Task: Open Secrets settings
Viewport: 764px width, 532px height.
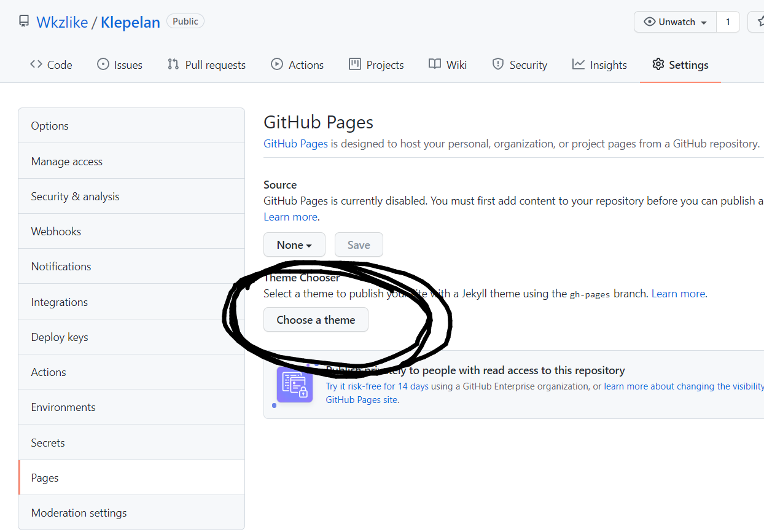Action: tap(131, 442)
